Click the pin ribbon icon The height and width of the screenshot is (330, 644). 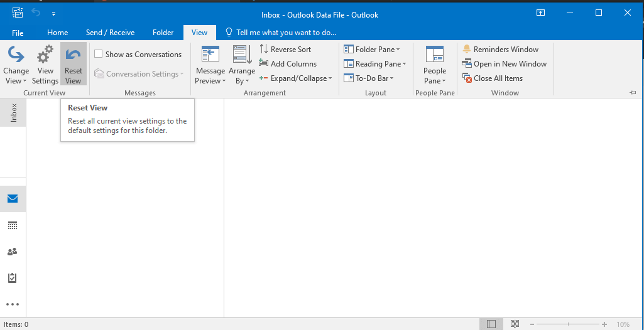coord(633,93)
